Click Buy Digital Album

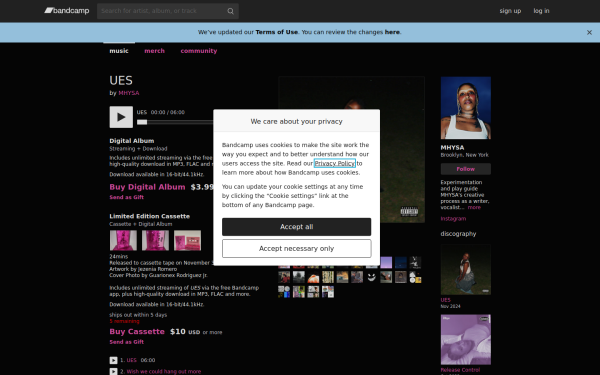coord(147,187)
